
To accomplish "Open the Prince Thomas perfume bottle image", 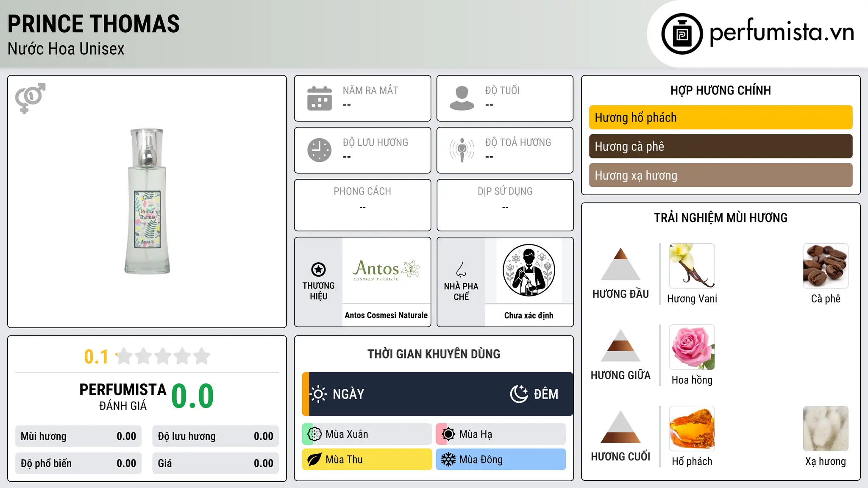I will tap(147, 201).
